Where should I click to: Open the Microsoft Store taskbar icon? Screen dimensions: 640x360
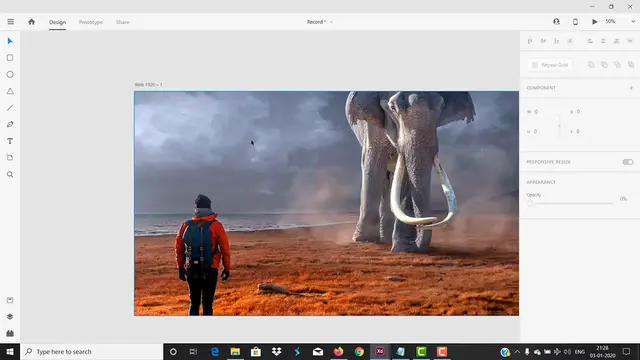[x=256, y=351]
